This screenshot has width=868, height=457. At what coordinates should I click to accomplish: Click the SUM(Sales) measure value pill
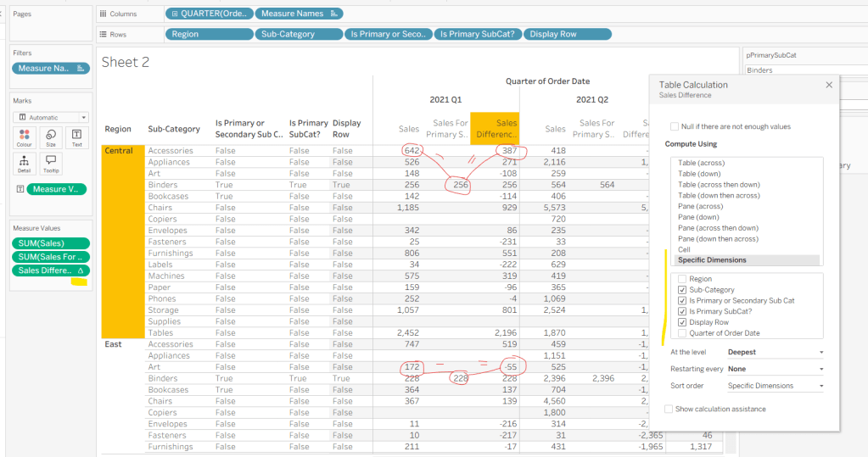click(x=50, y=243)
